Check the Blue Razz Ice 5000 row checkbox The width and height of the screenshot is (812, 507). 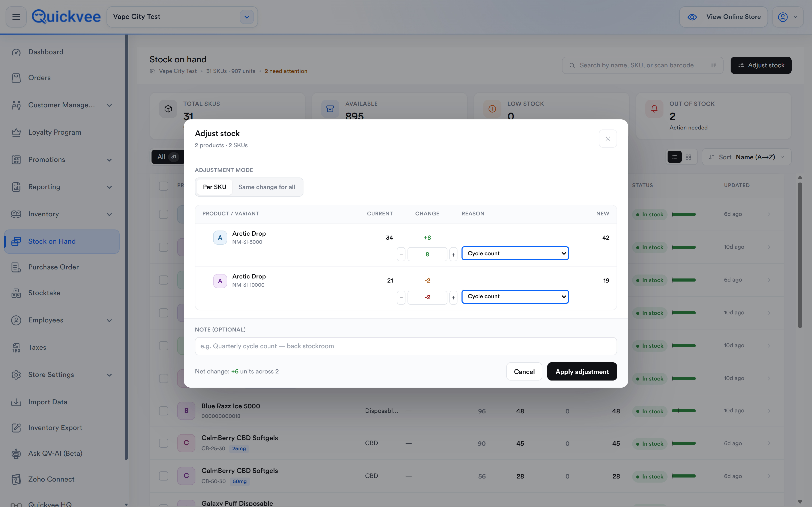164,411
